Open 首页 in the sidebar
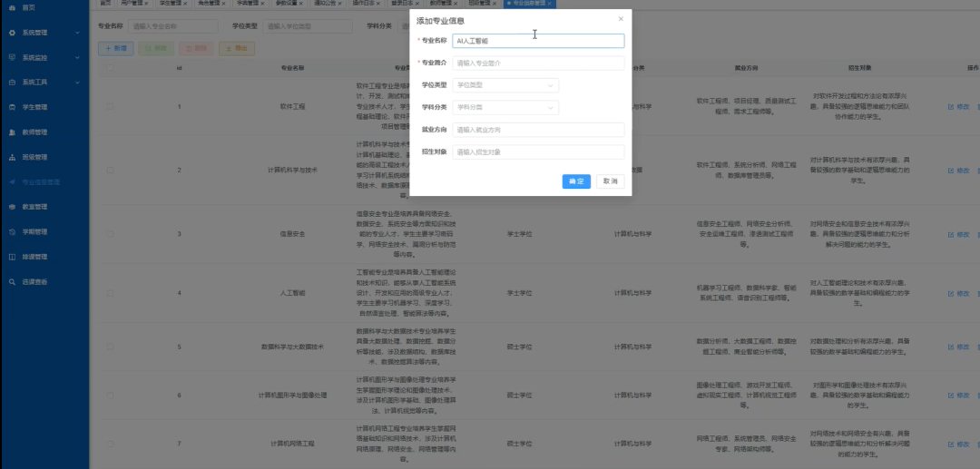The height and width of the screenshot is (469, 980). tap(29, 7)
